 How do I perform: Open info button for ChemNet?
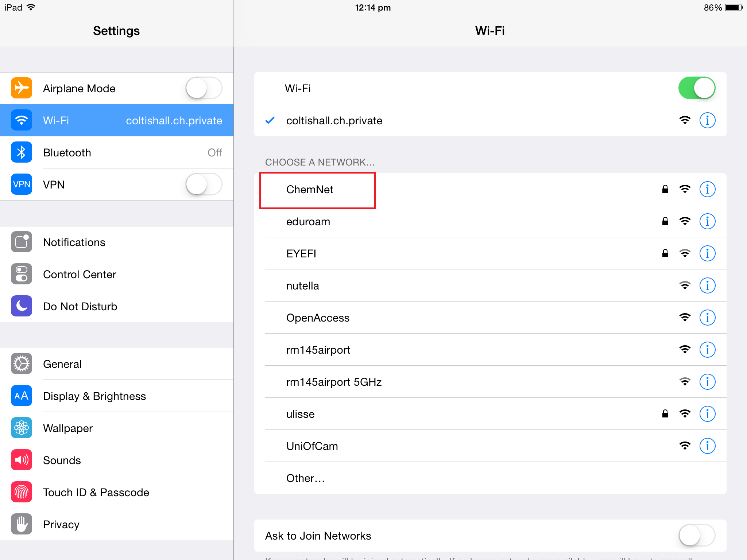pos(707,189)
